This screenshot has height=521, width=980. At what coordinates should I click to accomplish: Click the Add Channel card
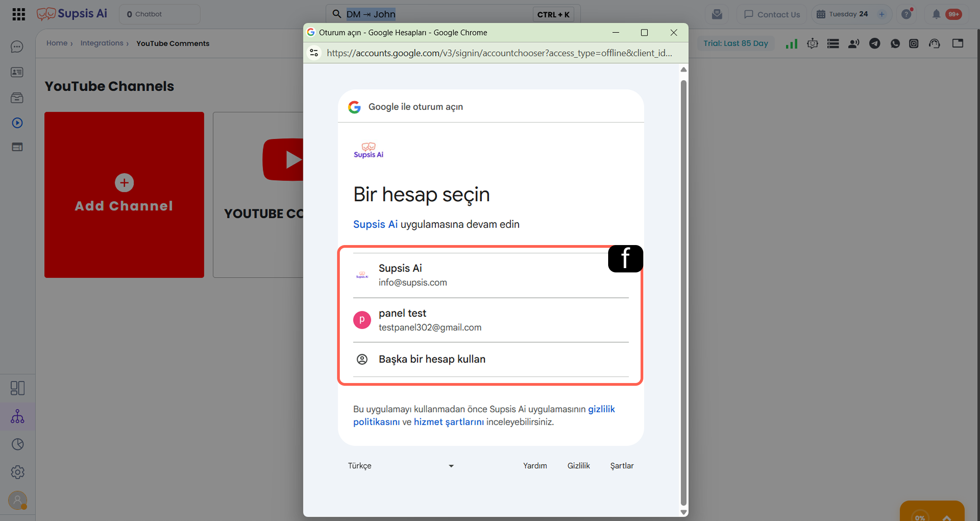pos(124,195)
